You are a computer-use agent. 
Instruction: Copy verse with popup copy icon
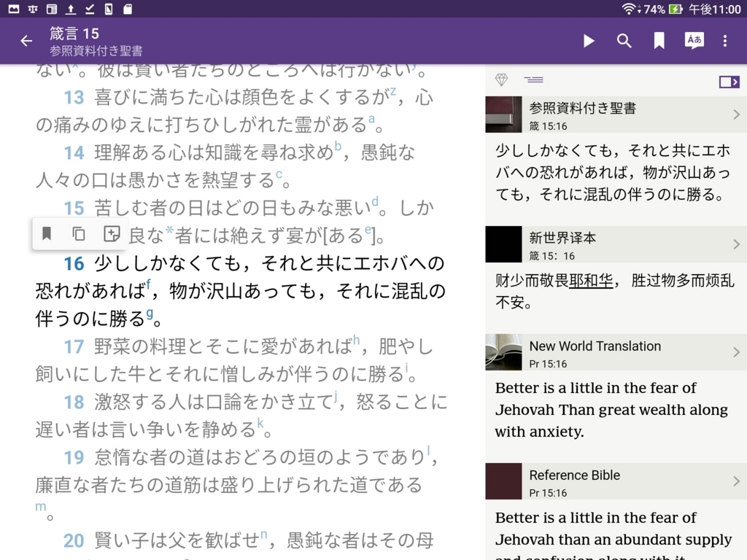click(x=79, y=233)
